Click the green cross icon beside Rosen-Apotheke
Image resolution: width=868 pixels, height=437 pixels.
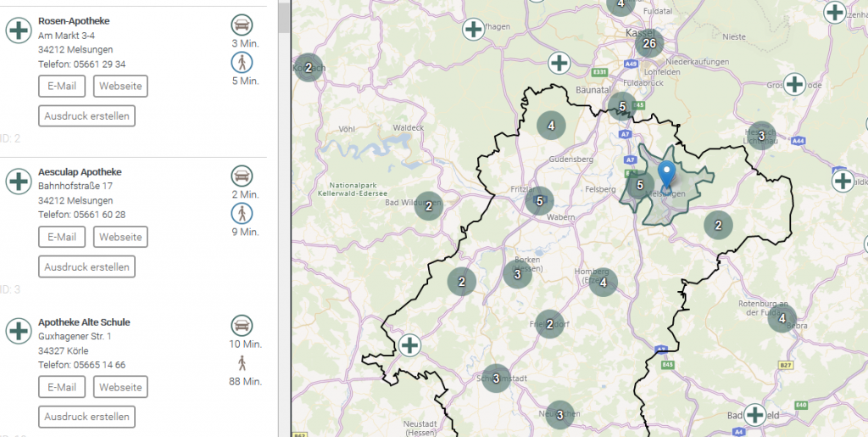[x=19, y=30]
